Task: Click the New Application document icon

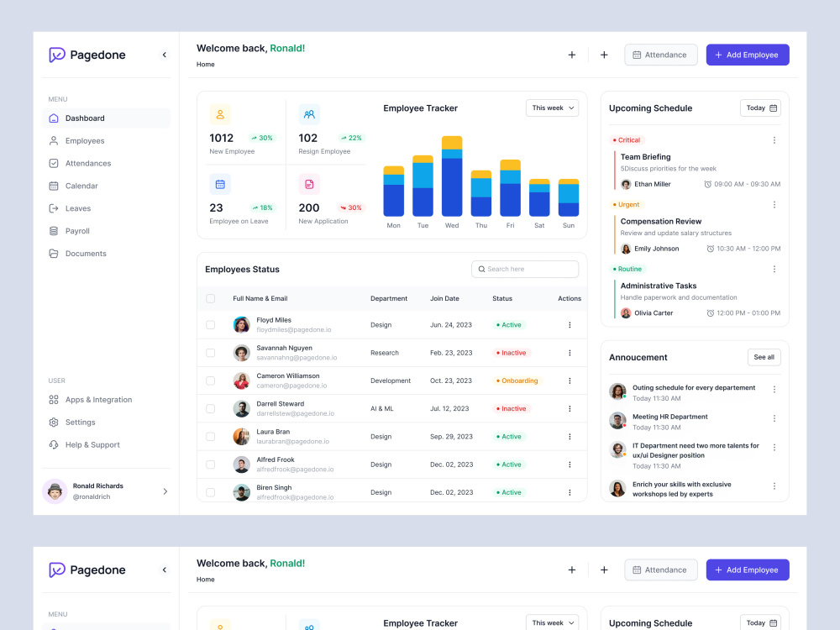Action: 309,184
